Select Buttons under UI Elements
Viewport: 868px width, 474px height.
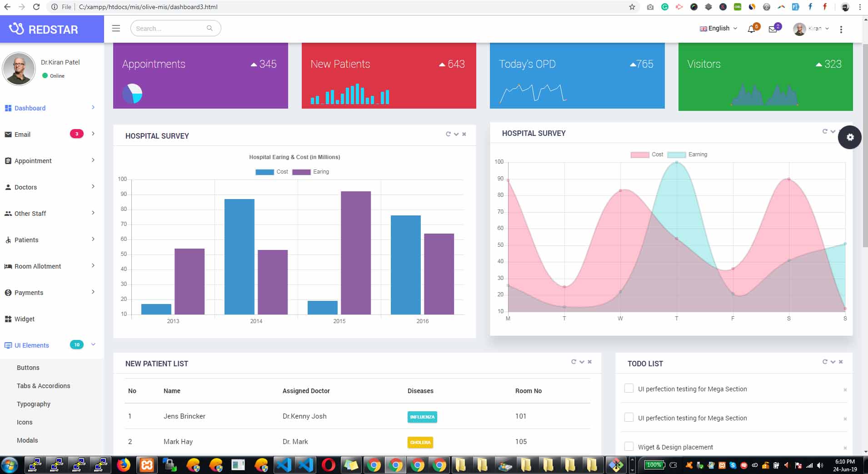tap(28, 368)
